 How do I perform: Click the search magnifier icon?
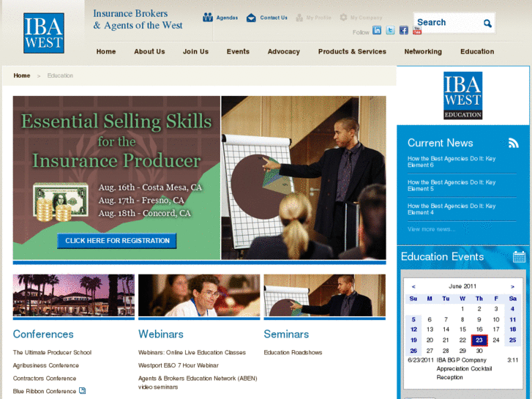[x=487, y=23]
